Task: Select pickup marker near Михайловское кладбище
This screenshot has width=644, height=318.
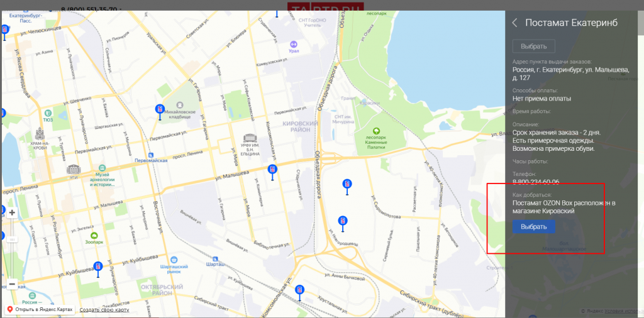Action: click(x=160, y=111)
